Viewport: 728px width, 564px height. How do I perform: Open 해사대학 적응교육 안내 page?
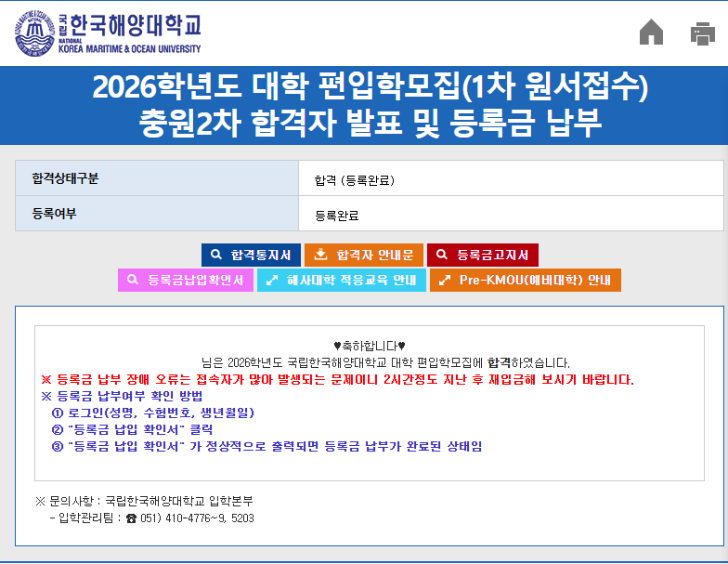[341, 280]
